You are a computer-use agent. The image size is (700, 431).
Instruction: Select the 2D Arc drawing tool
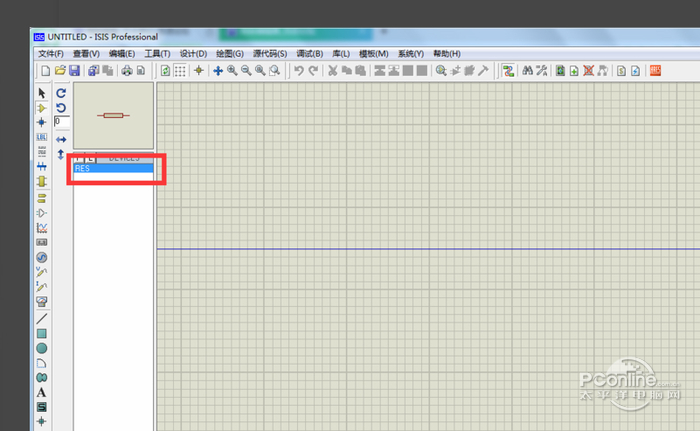(42, 363)
